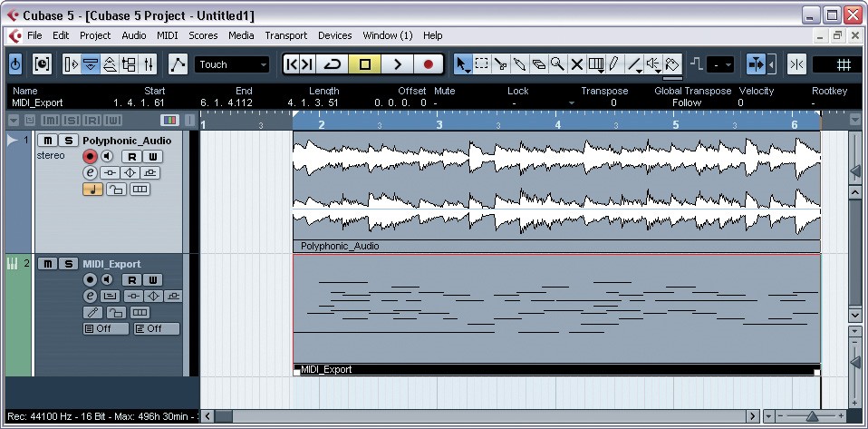Pick the Line tool
Screen dimensions: 868x429
(634, 64)
